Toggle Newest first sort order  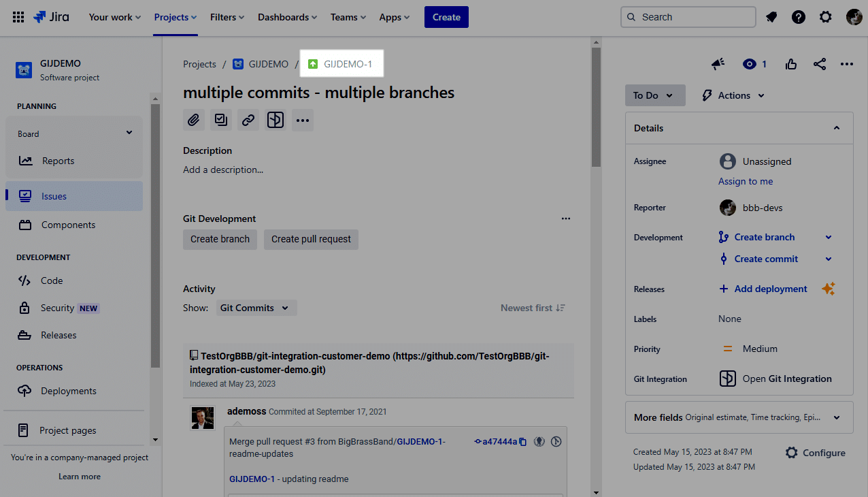coord(533,308)
